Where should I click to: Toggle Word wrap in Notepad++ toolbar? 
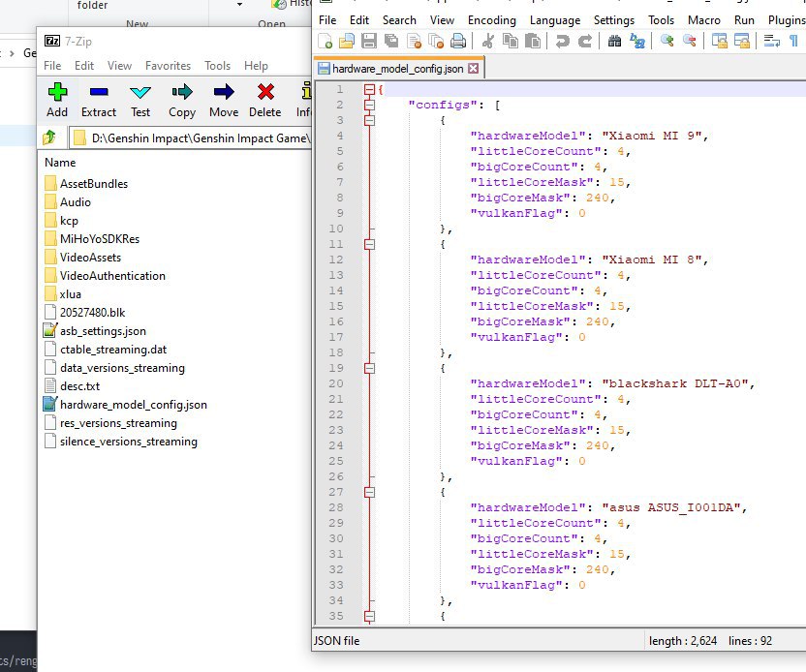click(x=771, y=41)
